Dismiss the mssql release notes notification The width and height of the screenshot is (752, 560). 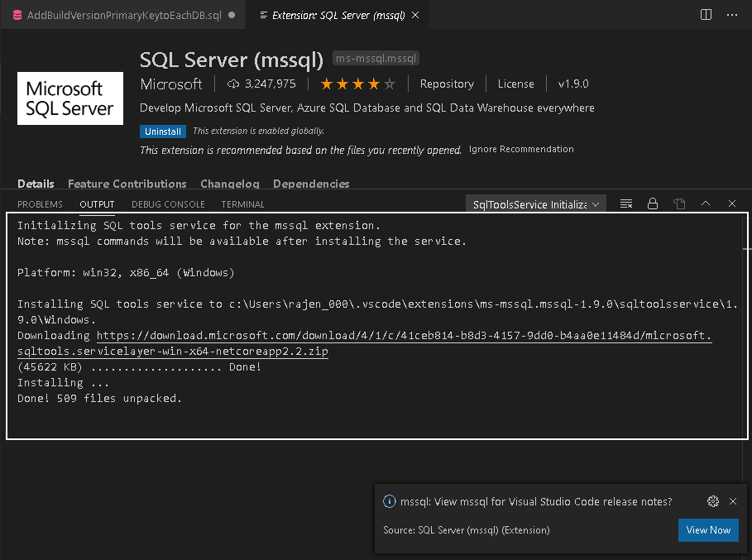tap(732, 501)
